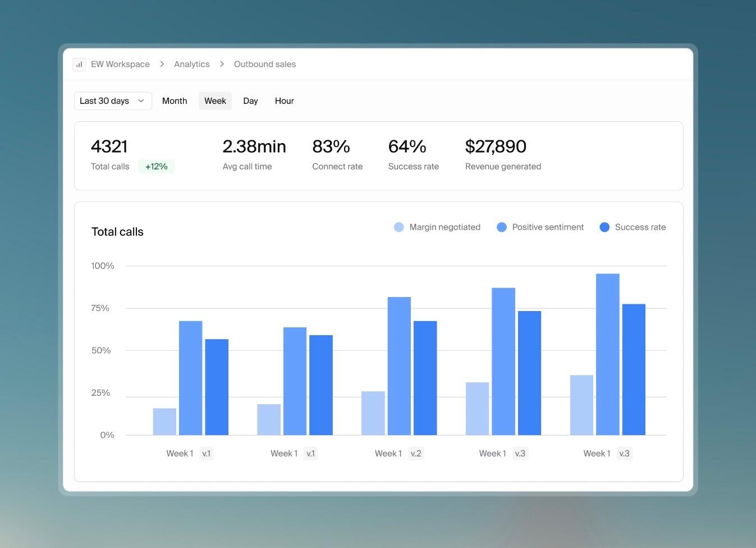Click the chevron before Outbound sales
Viewport: 756px width, 548px height.
tap(222, 64)
